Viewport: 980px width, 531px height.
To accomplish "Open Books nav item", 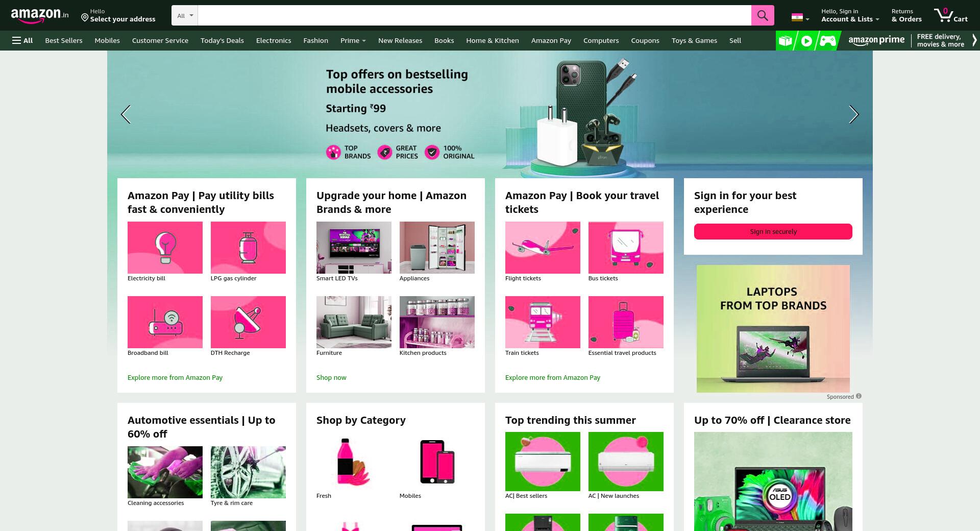I will click(x=444, y=40).
